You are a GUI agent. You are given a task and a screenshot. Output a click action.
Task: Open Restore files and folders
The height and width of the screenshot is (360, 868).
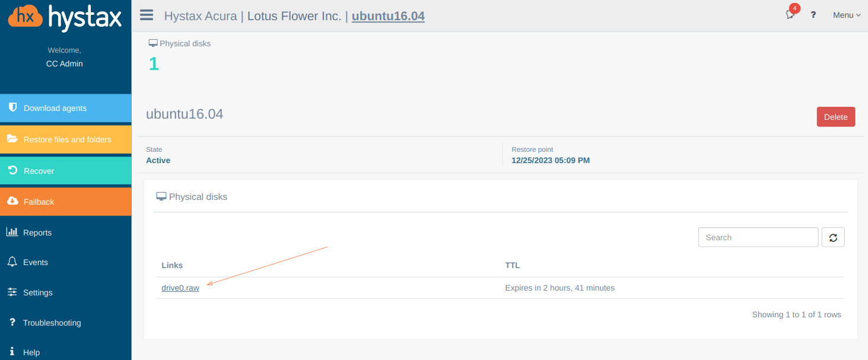point(67,139)
